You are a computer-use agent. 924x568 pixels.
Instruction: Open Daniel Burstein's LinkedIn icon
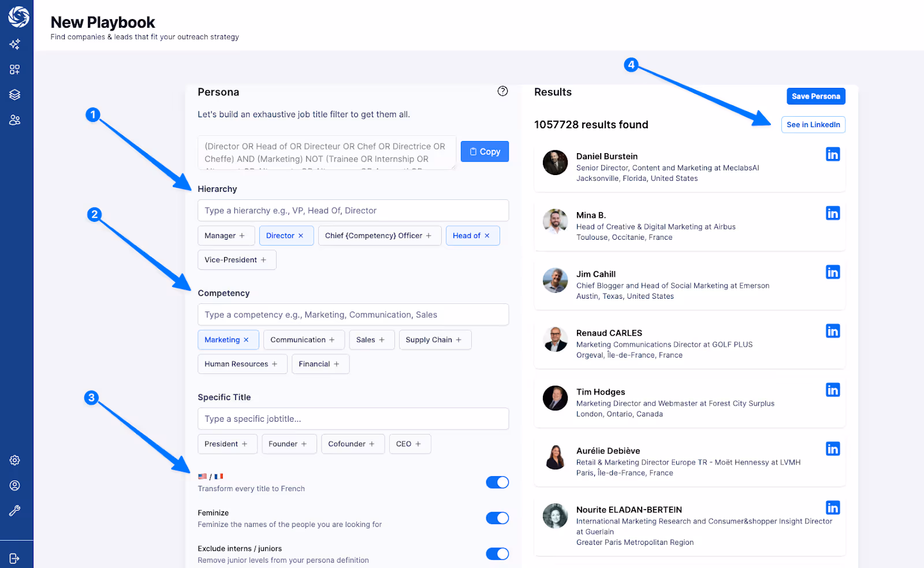point(833,154)
